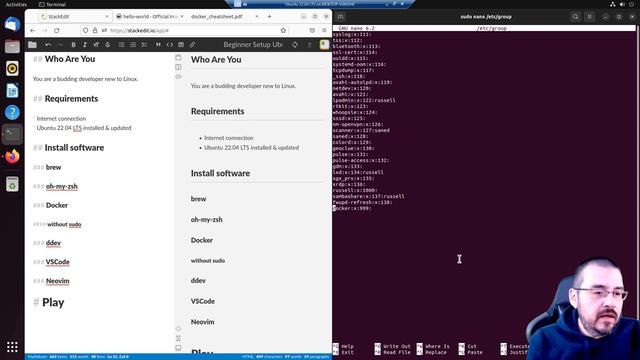Open Terminal hamburger menu
Image resolution: width=640 pixels, height=360 pixels.
point(589,17)
